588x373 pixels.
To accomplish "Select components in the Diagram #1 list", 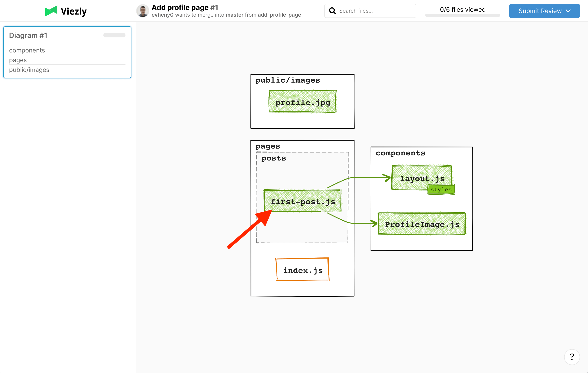I will click(x=27, y=50).
